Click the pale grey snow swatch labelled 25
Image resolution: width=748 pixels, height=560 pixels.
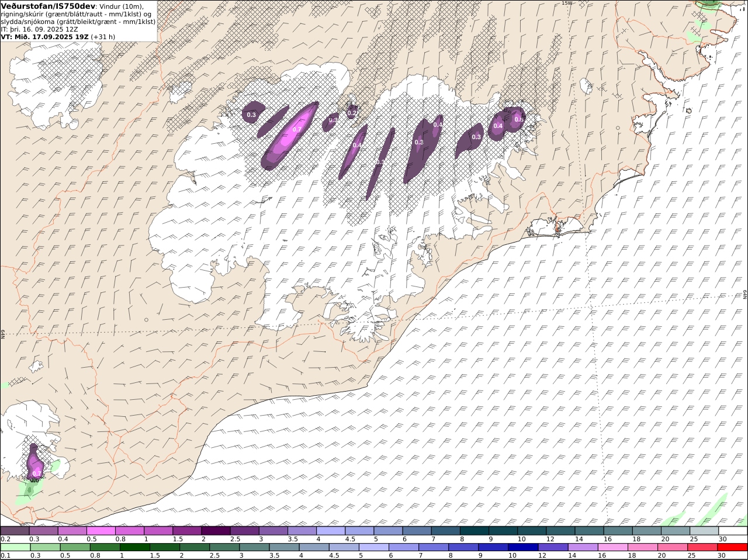(704, 531)
